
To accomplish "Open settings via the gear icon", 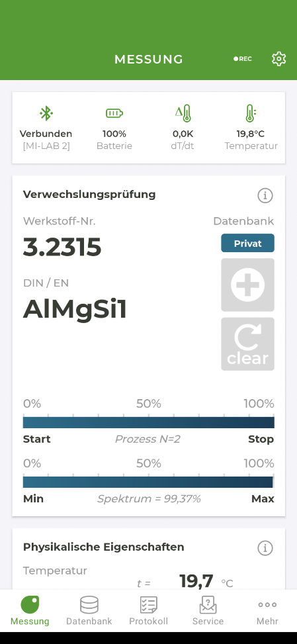I will (x=279, y=59).
